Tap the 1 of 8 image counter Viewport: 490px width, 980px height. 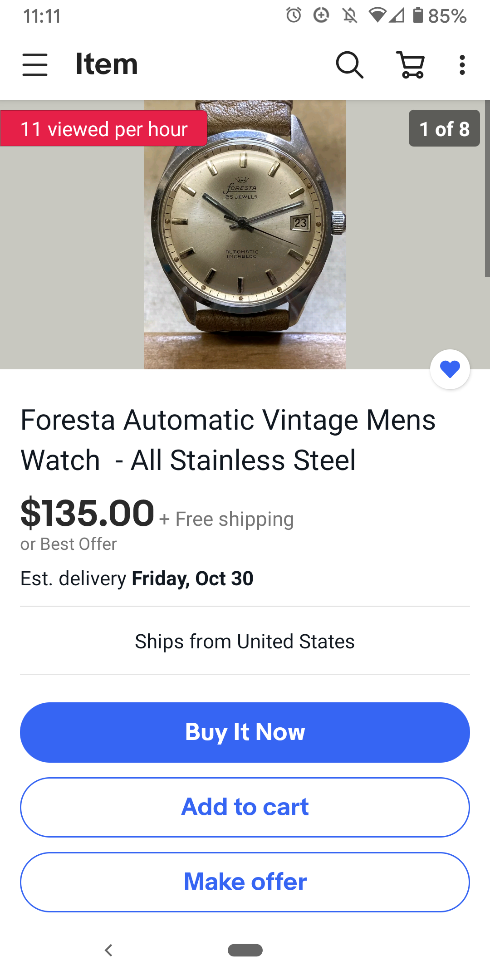[444, 128]
